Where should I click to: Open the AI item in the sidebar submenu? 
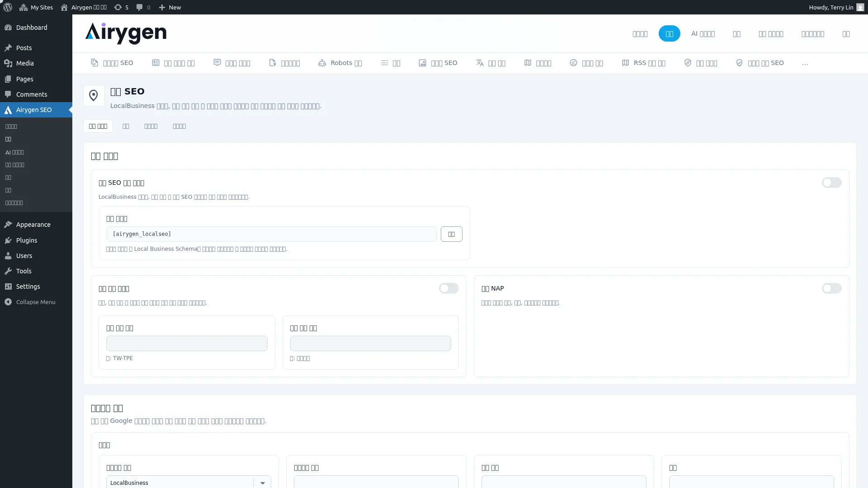[x=14, y=152]
